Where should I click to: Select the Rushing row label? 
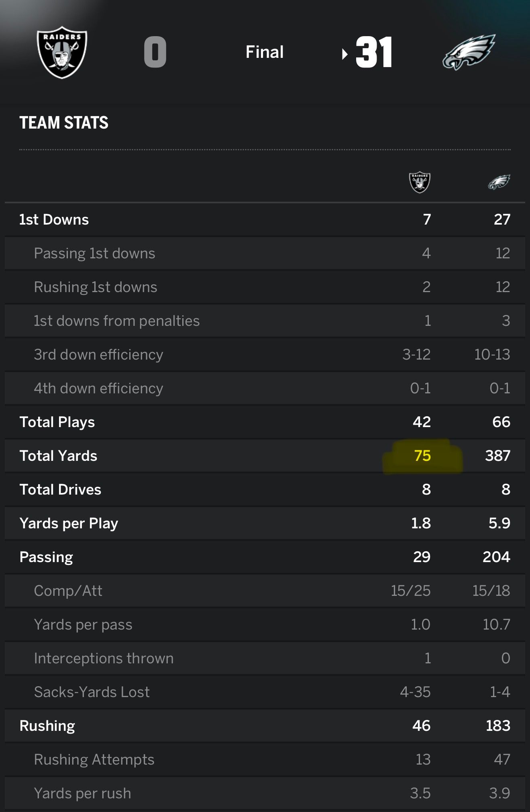click(47, 726)
